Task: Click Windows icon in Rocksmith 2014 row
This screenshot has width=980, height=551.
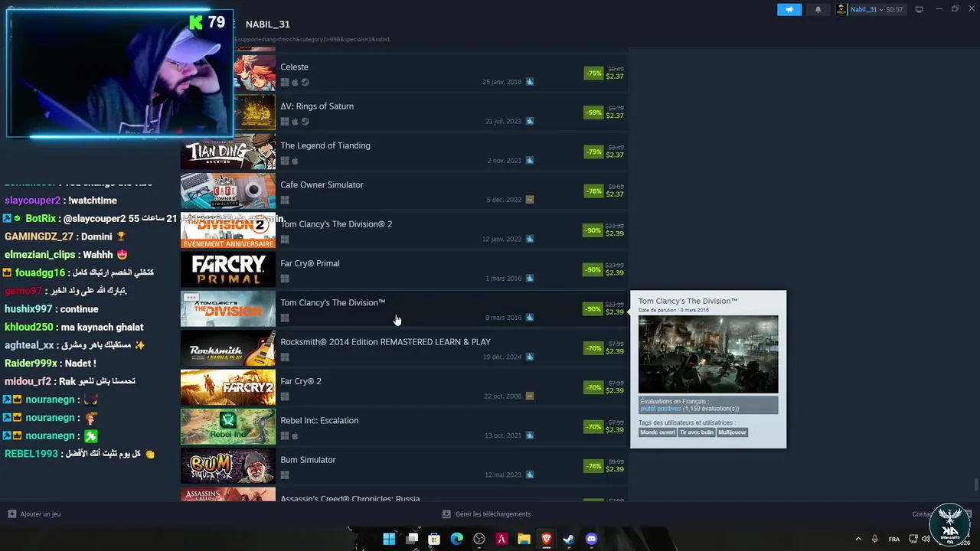Action: click(285, 357)
